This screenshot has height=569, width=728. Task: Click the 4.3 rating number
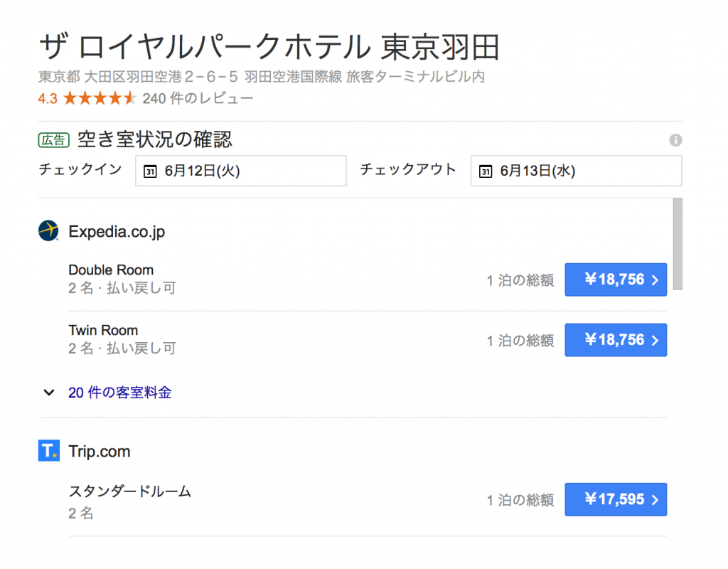click(48, 98)
